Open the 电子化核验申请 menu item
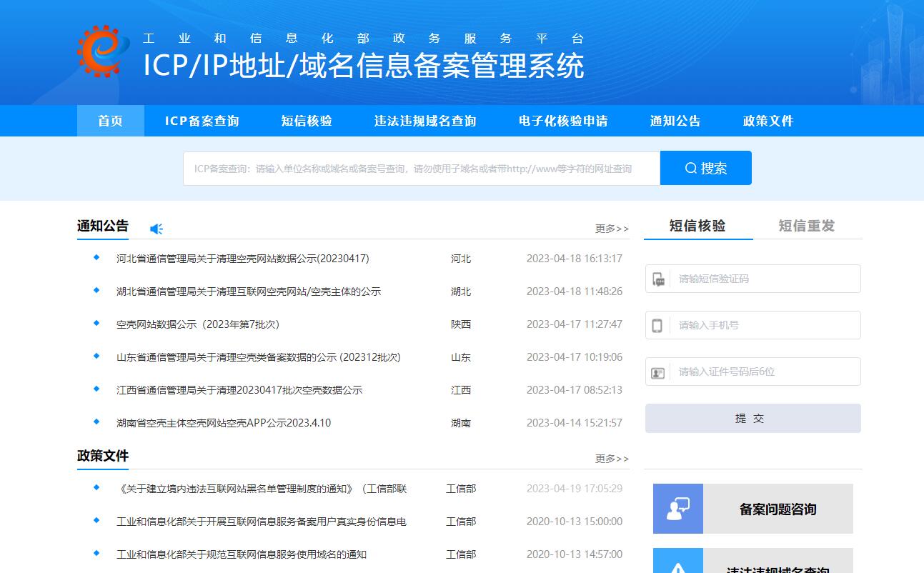 [x=563, y=121]
